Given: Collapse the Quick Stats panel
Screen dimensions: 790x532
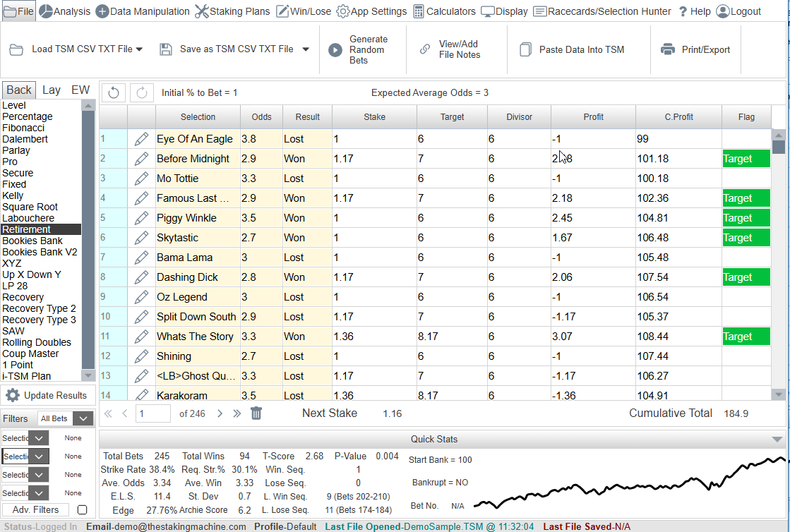Looking at the screenshot, I should (777, 439).
